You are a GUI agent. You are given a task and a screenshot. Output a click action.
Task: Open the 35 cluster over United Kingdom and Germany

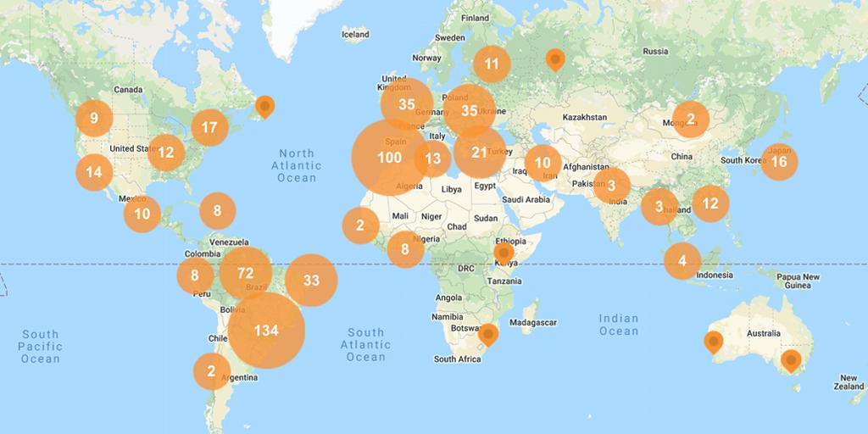(407, 104)
